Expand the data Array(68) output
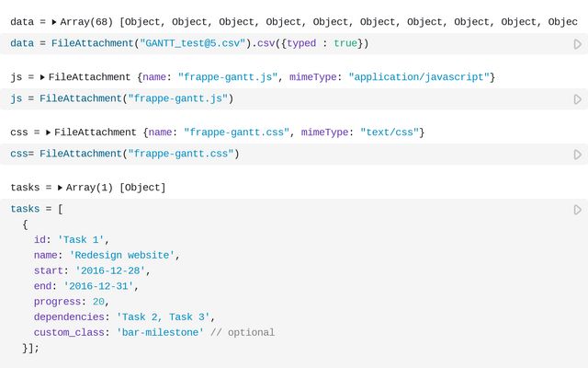The image size is (588, 368). click(x=54, y=22)
